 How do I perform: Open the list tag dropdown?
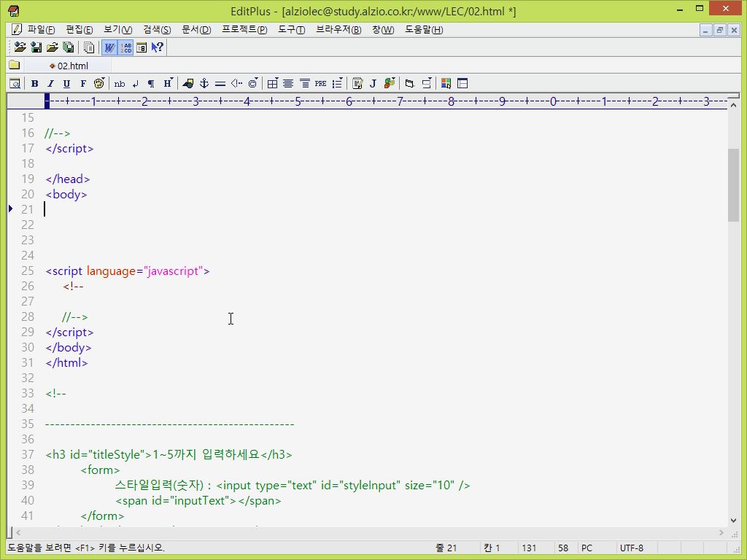(x=337, y=83)
